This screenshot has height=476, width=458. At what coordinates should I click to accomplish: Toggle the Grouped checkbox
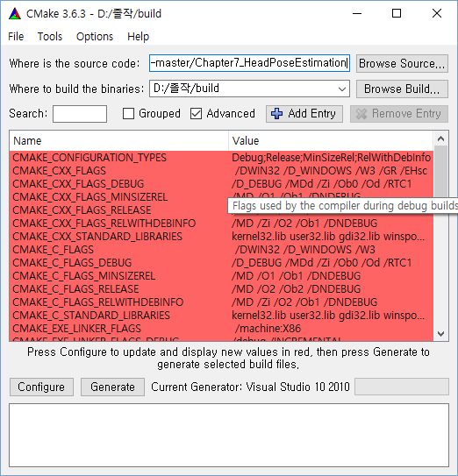click(x=128, y=114)
